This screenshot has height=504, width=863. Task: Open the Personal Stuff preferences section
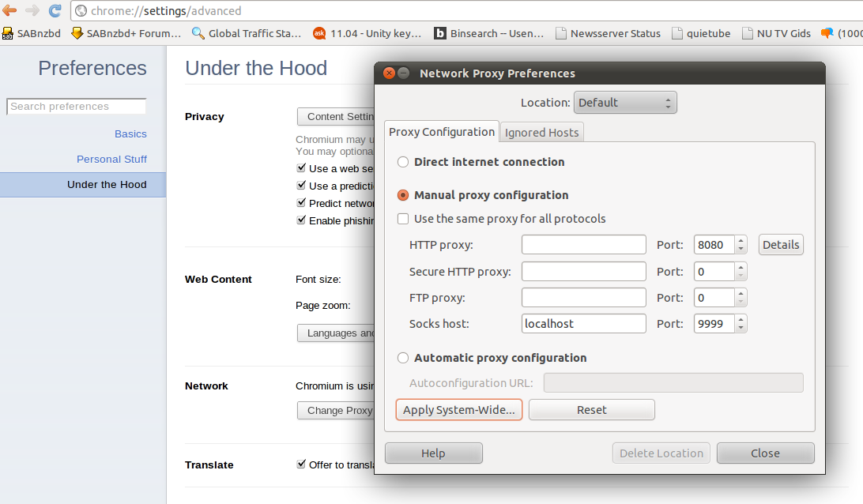pyautogui.click(x=111, y=159)
